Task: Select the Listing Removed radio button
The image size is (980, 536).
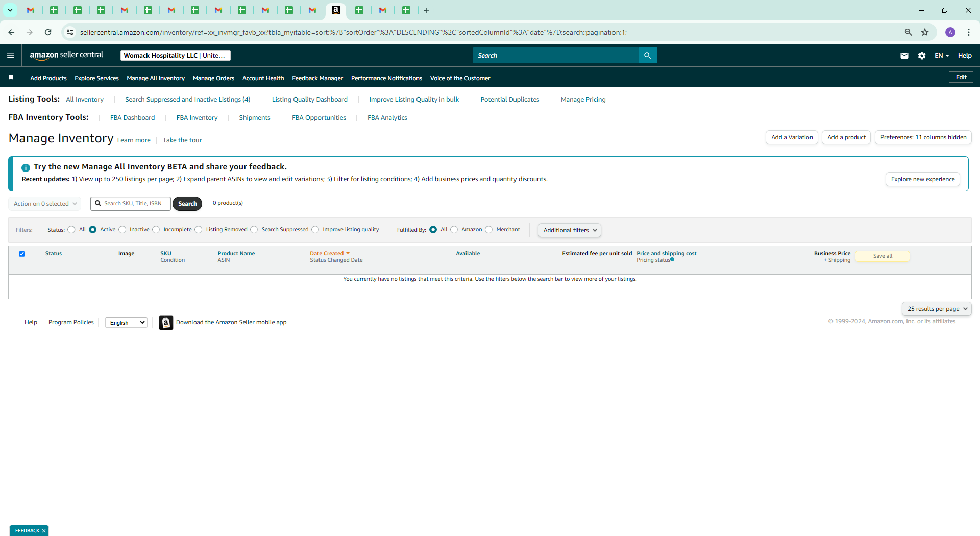Action: tap(199, 230)
